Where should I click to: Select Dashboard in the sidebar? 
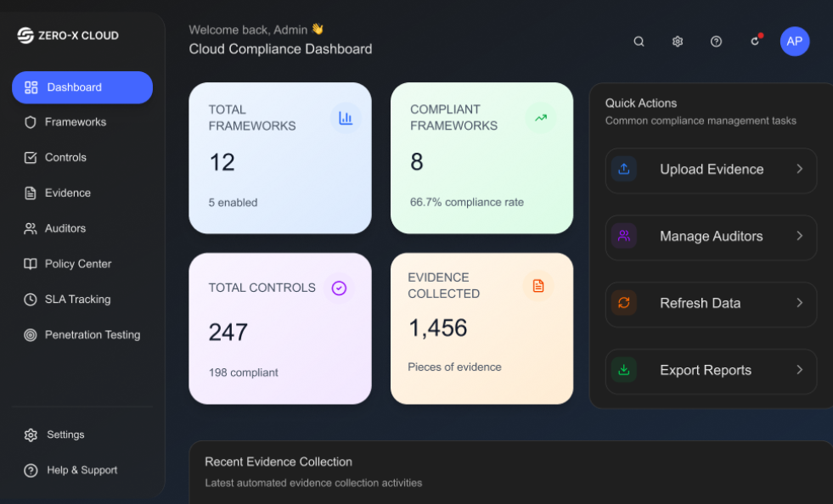tap(82, 87)
